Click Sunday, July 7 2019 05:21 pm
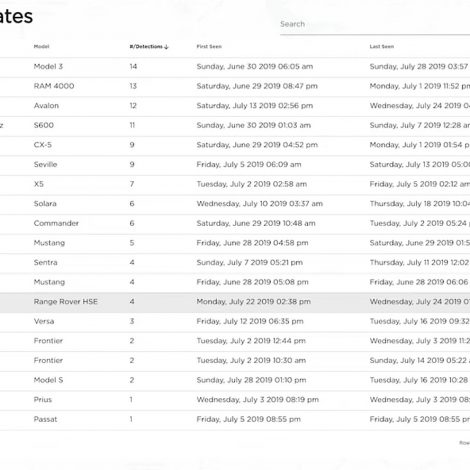 point(250,262)
